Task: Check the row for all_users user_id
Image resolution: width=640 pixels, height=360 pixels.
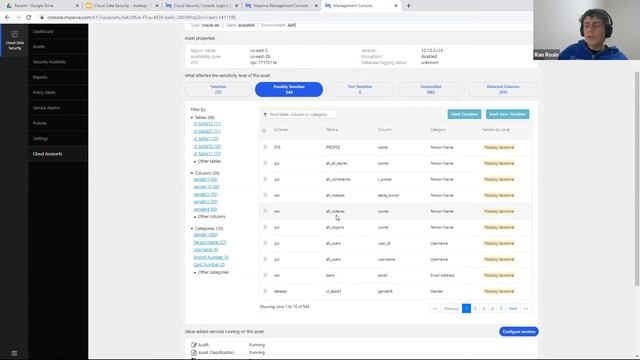Action: point(265,243)
